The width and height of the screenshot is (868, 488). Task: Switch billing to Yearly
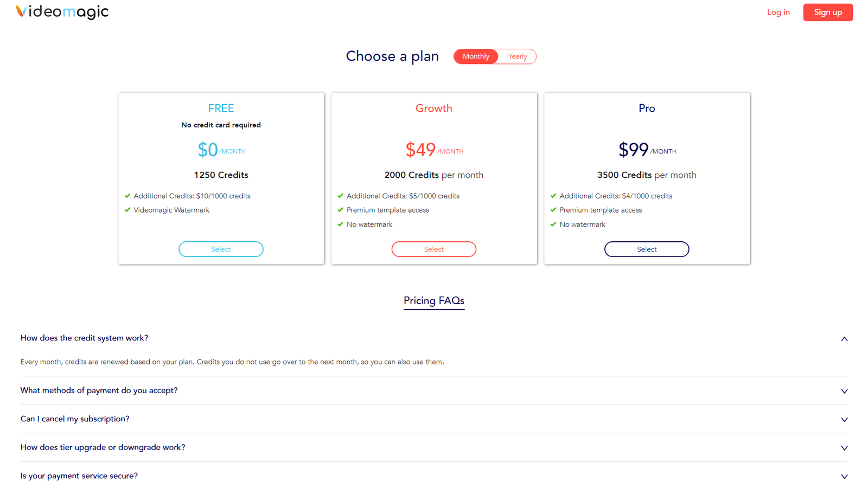pos(518,56)
